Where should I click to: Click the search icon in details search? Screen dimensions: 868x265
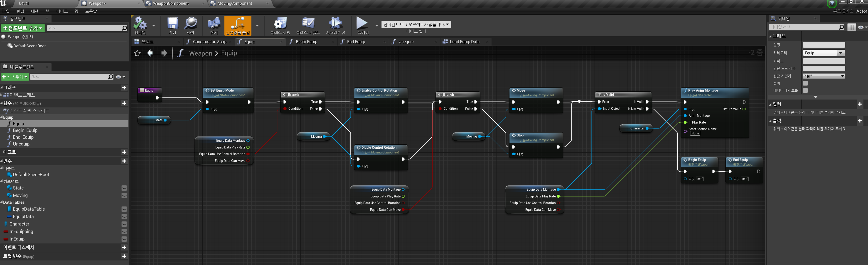[x=841, y=27]
